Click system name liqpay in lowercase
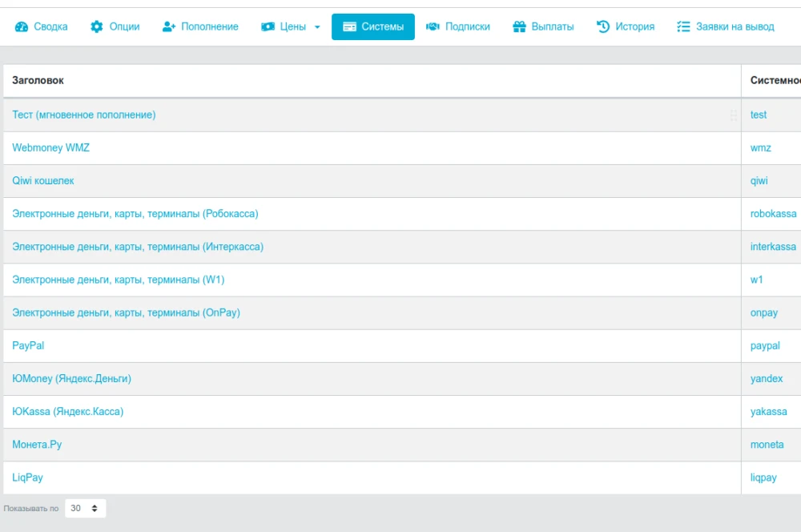 (763, 478)
